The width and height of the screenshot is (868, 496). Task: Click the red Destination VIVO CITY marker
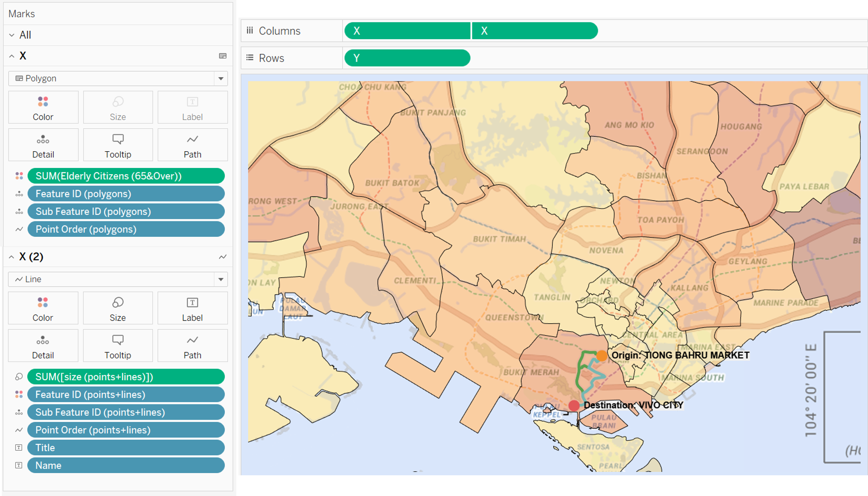(574, 405)
